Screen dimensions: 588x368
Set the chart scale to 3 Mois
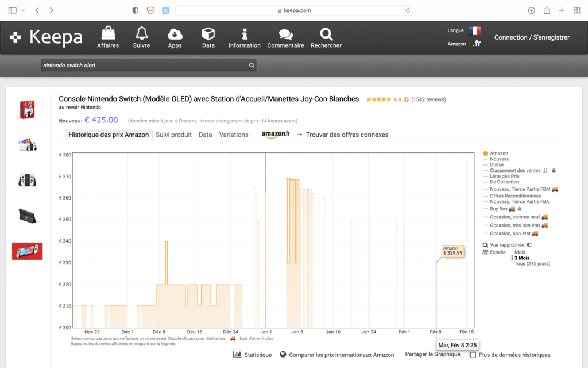pyautogui.click(x=522, y=258)
